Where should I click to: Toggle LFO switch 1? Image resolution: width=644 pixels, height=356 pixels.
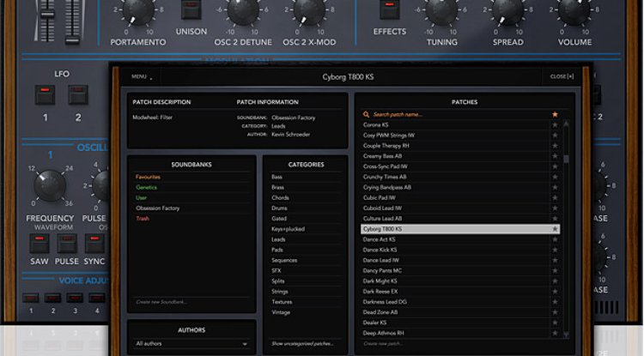coord(45,94)
